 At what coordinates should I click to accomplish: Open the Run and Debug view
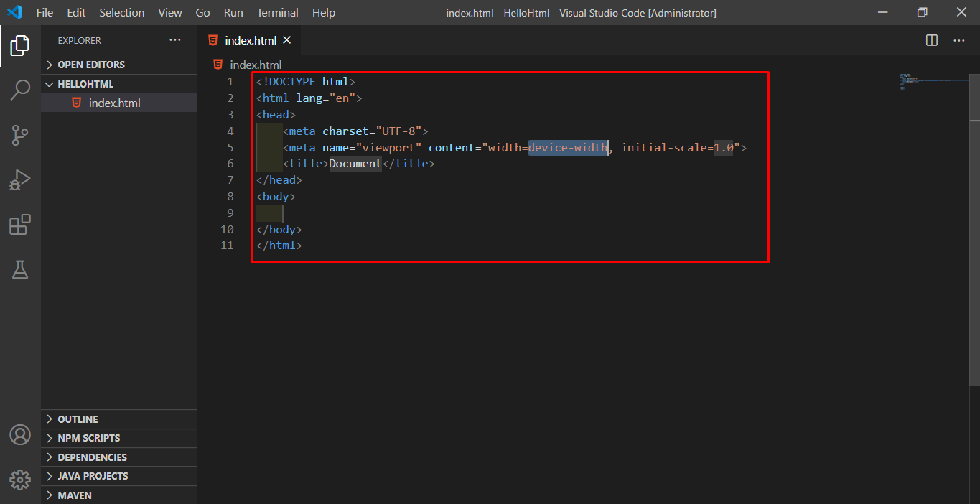[20, 179]
